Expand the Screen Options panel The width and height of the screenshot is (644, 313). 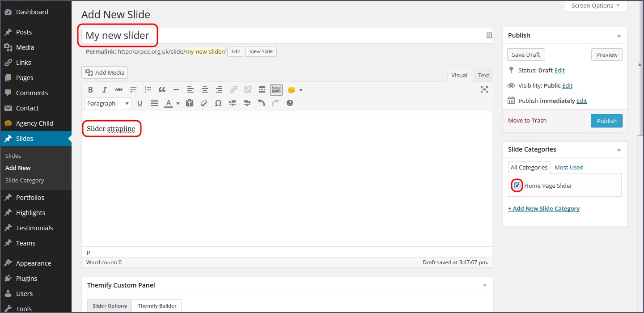point(595,6)
